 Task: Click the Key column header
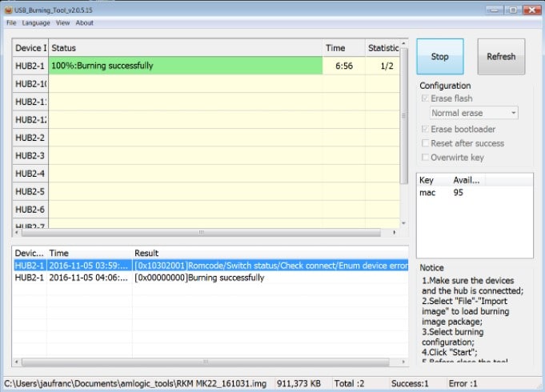(434, 180)
